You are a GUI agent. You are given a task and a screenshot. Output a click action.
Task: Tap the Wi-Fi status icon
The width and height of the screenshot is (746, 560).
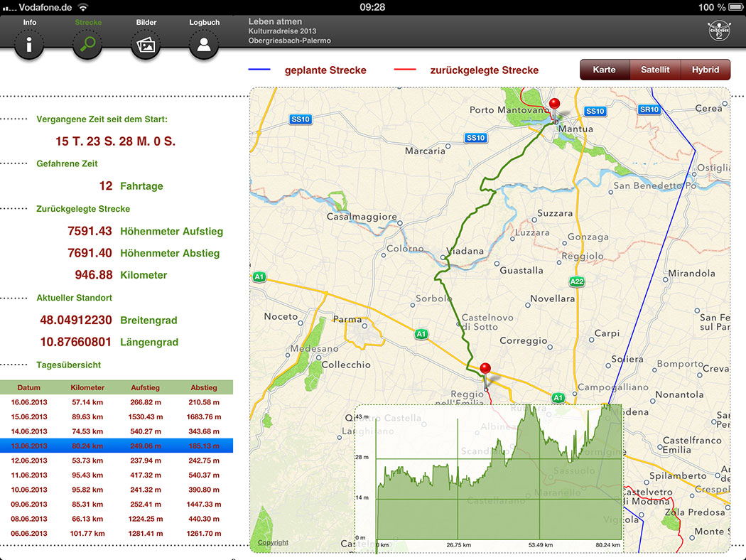(x=83, y=7)
